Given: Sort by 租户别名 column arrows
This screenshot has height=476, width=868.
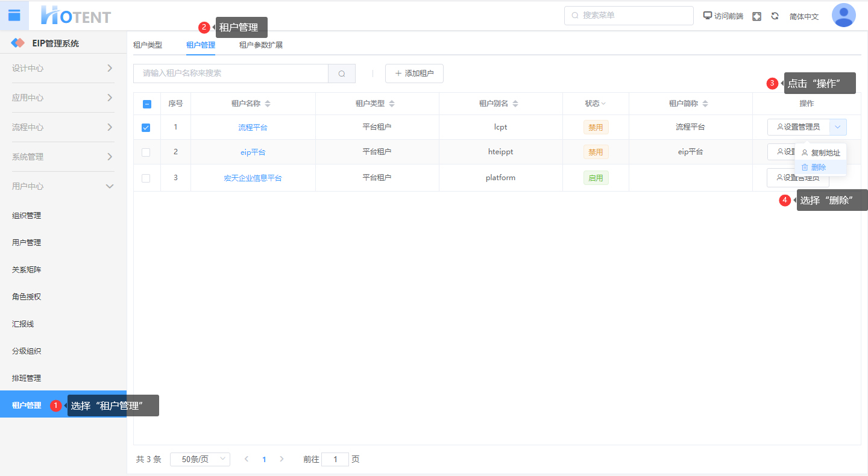Looking at the screenshot, I should 515,104.
